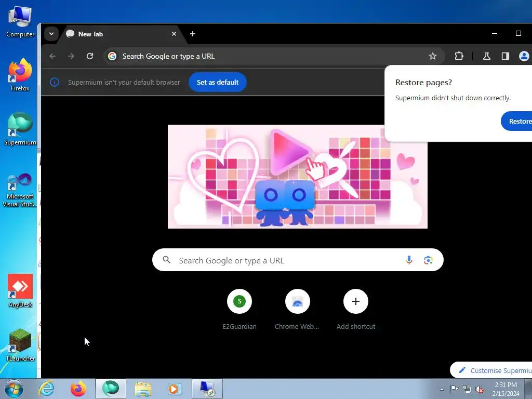Restore pages after incorrect shutdown
This screenshot has height=399, width=532.
tap(517, 121)
